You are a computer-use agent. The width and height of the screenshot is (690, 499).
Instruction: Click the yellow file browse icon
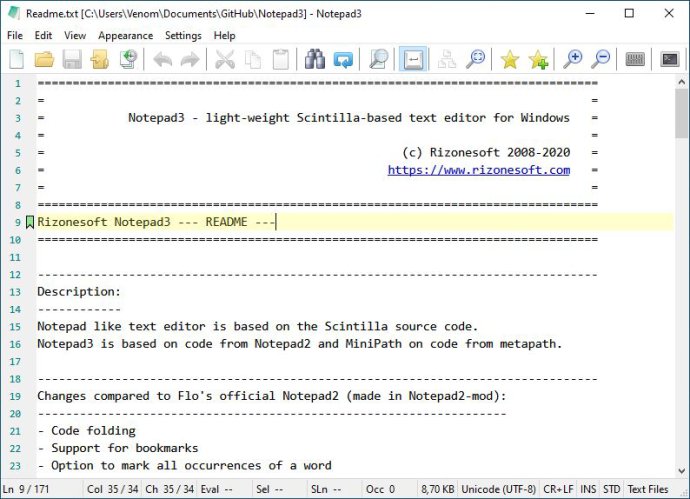(x=99, y=59)
